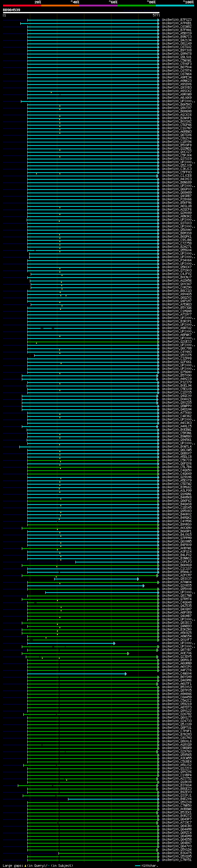Click the UniRef100_Q64B47 label

coord(177,843)
